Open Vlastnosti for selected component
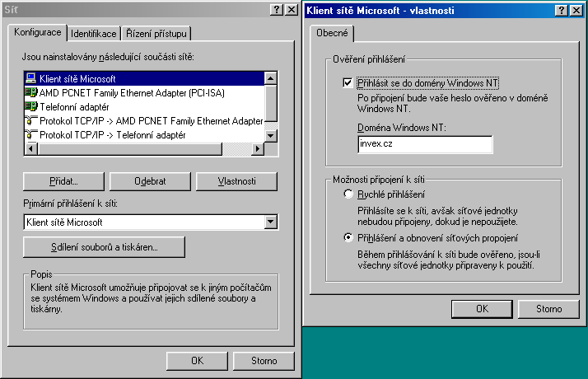588x379 pixels. tap(236, 181)
